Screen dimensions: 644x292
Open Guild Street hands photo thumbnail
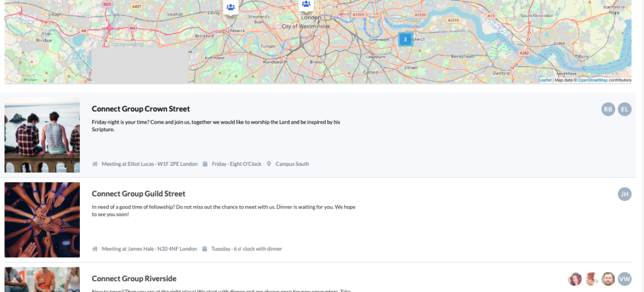click(x=42, y=220)
